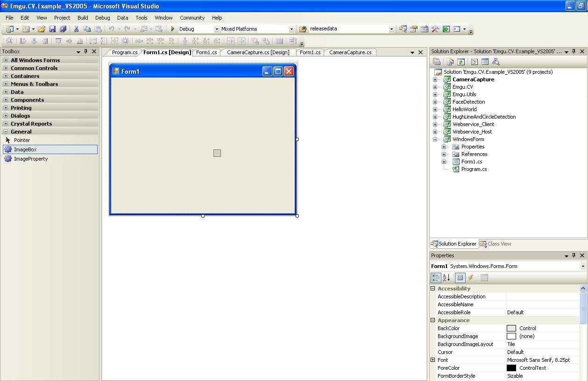Click the Open File folder icon

[x=42, y=29]
